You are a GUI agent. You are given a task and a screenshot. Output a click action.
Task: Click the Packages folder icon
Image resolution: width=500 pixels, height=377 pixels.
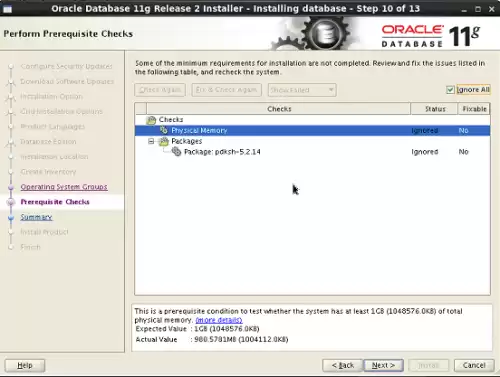tap(164, 141)
